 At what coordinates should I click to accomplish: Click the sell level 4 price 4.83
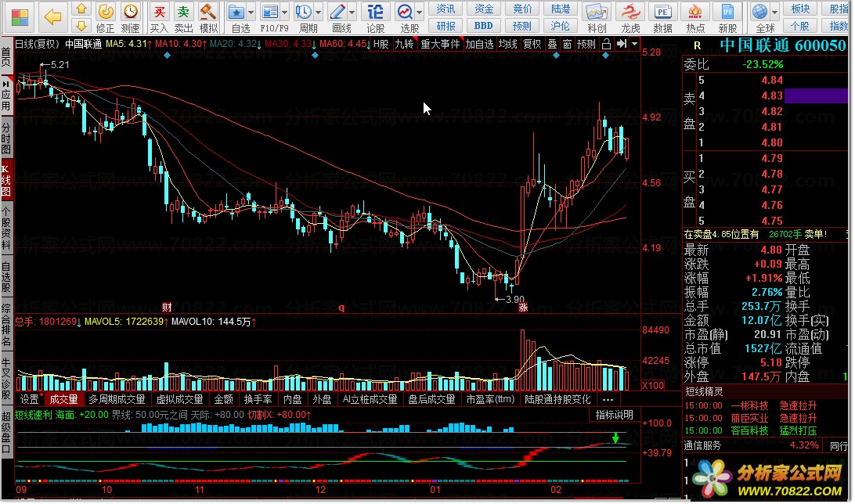pyautogui.click(x=771, y=96)
